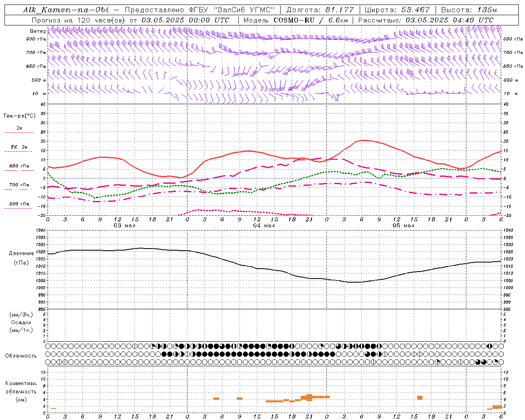Select the 'Тем-ра(°C)' temperature axis title
Image resolution: width=525 pixels, height=420 pixels.
click(x=19, y=116)
